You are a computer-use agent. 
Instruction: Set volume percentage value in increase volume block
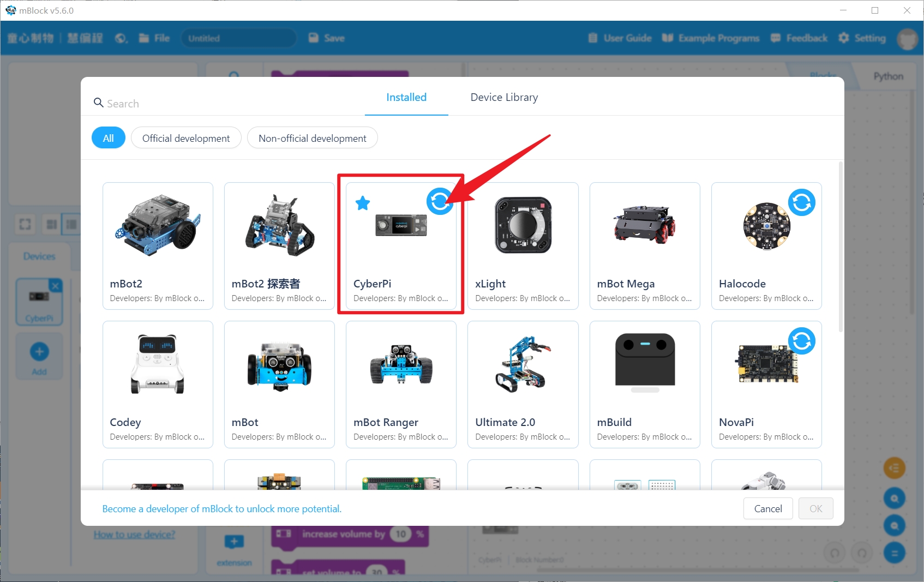[x=402, y=534]
